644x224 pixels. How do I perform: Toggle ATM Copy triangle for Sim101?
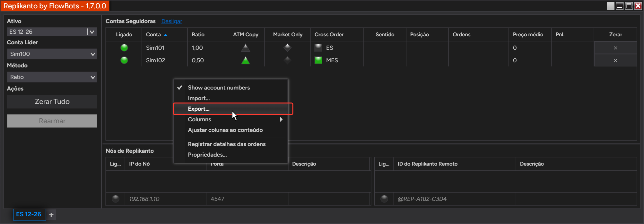click(246, 48)
